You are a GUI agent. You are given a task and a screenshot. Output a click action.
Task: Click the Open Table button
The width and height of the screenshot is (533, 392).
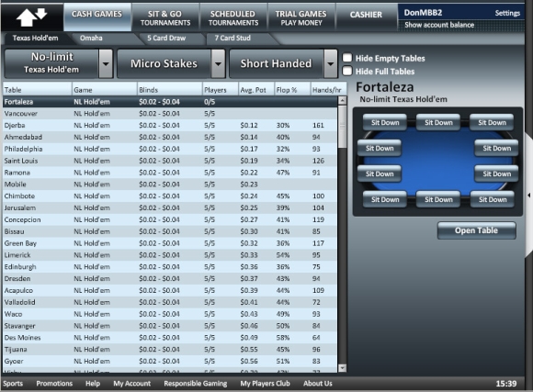click(x=477, y=230)
